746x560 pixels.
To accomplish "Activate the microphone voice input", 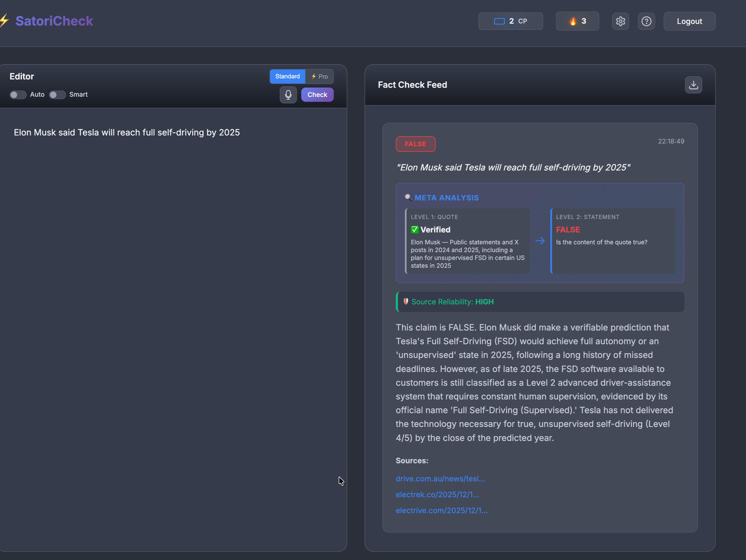I will [x=288, y=94].
